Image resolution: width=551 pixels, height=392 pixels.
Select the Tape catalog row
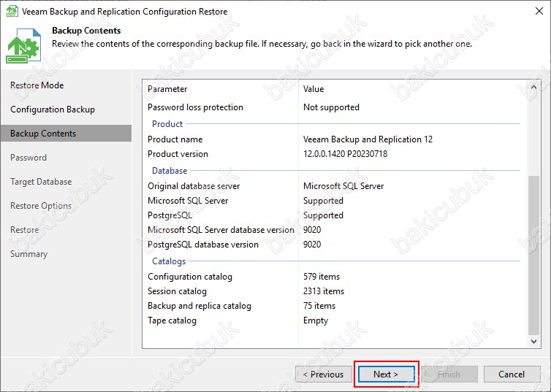(334, 320)
